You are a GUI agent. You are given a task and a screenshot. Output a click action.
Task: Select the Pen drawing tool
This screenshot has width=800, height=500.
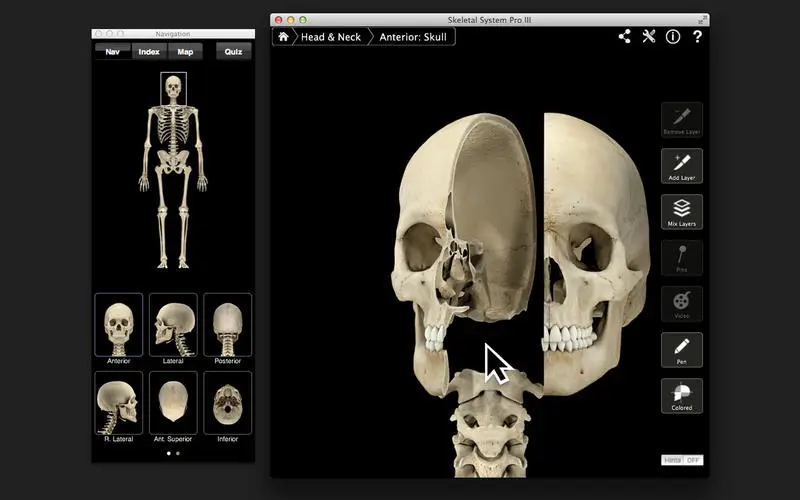(x=682, y=349)
